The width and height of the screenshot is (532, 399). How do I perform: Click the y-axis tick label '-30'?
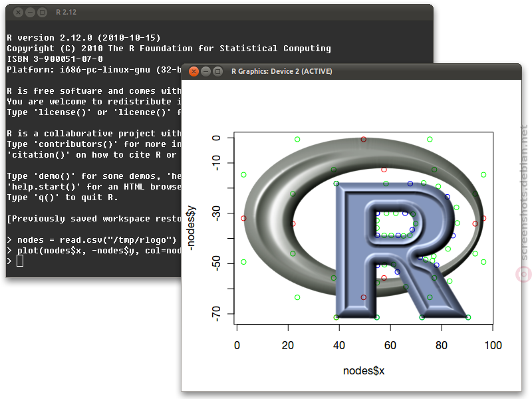click(215, 213)
